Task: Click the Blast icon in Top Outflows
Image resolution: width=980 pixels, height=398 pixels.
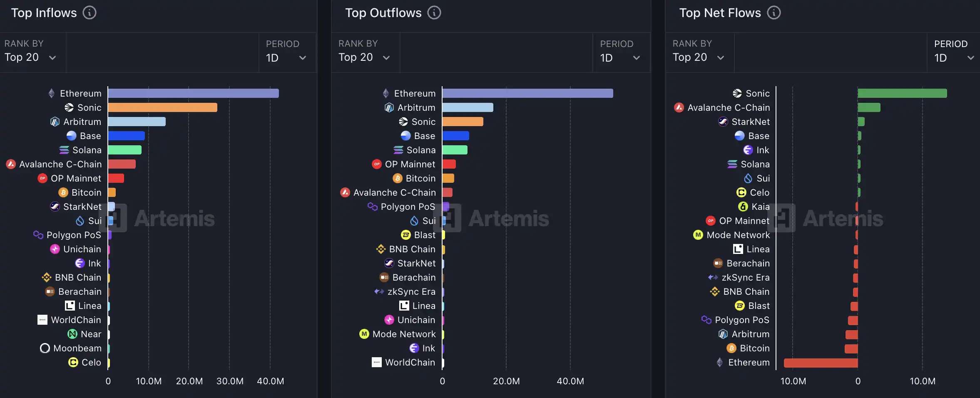Action: (406, 235)
